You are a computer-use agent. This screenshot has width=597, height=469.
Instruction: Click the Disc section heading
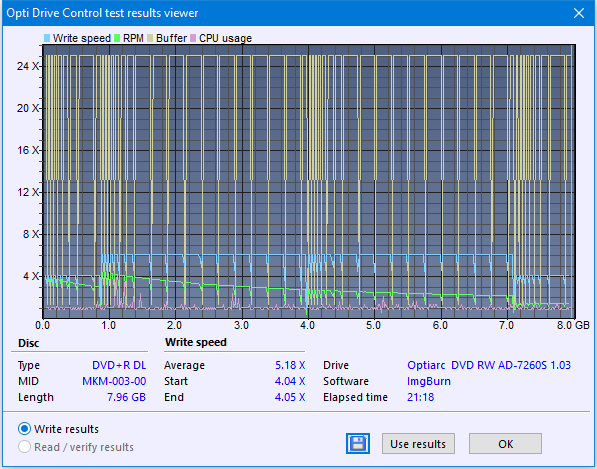tap(29, 343)
